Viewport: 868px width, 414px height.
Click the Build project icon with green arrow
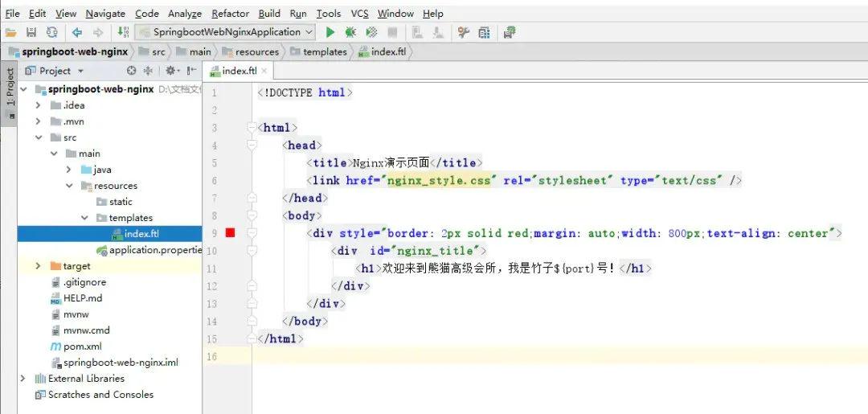tap(123, 32)
